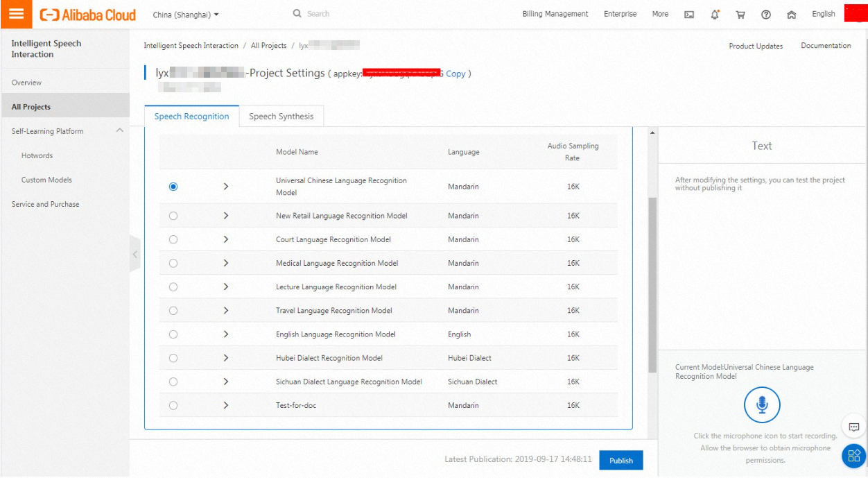Image resolution: width=868 pixels, height=478 pixels.
Task: Expand New Retail Language Recognition Model row
Action: (226, 216)
